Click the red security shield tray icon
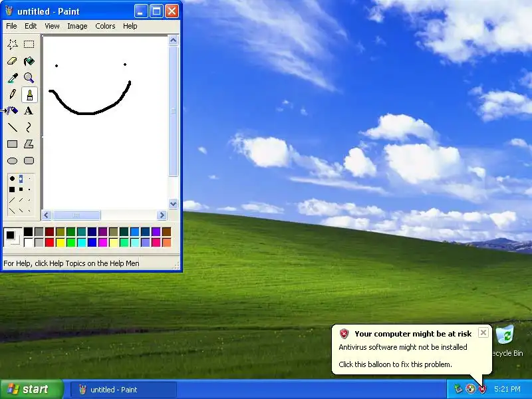532x399 pixels. [x=482, y=389]
